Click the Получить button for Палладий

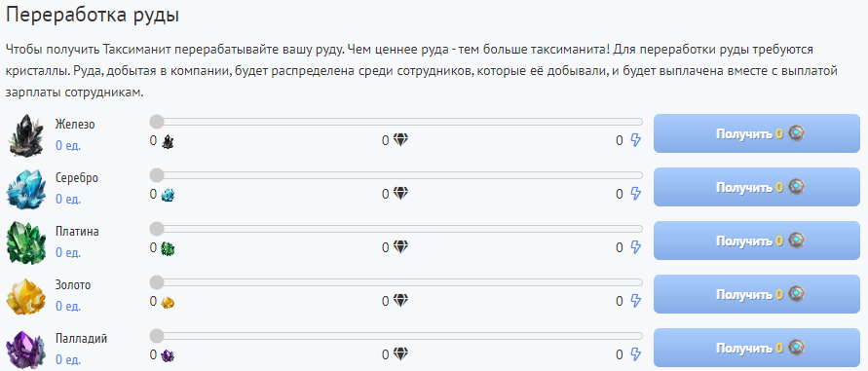pos(760,348)
